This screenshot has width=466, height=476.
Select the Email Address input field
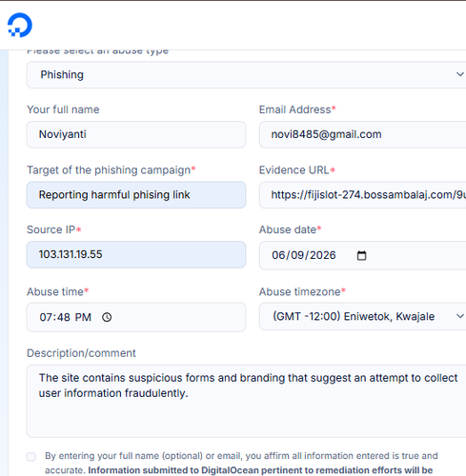click(362, 134)
